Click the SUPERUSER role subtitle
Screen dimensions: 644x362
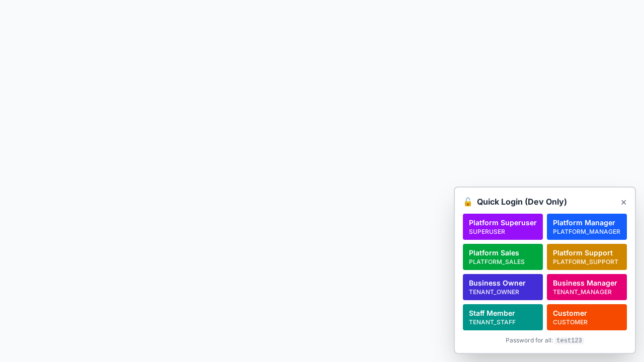[487, 232]
